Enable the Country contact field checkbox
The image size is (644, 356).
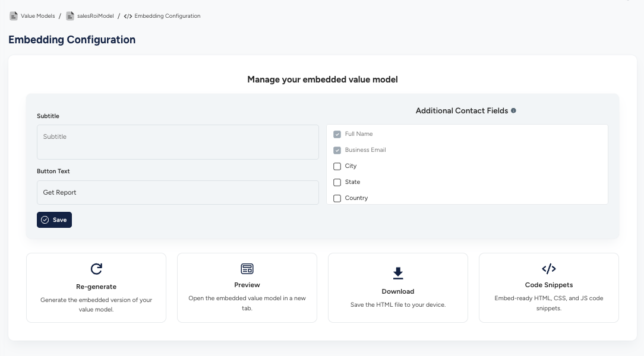pos(337,198)
